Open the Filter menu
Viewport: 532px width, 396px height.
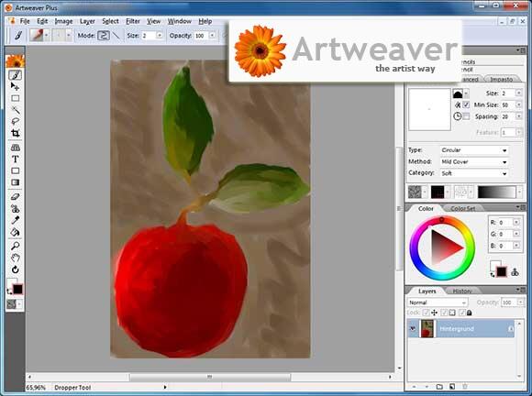133,21
